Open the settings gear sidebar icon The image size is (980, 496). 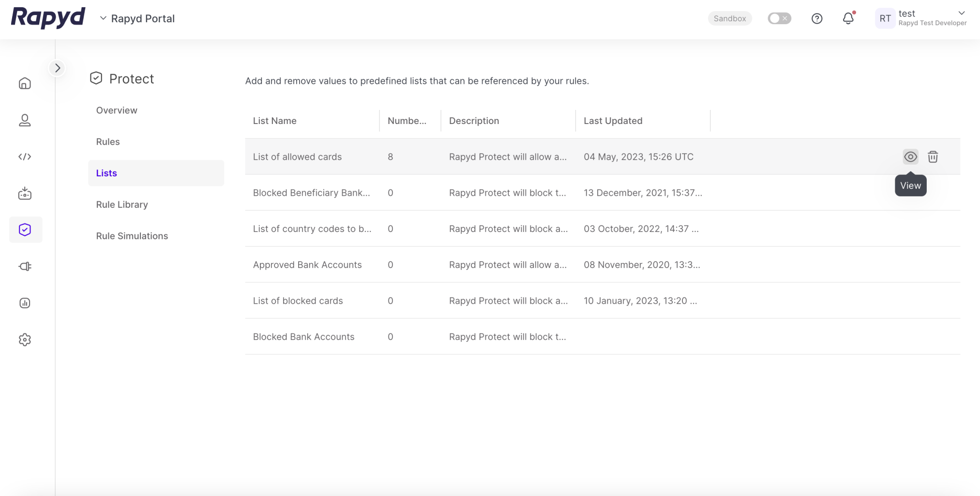(x=25, y=340)
